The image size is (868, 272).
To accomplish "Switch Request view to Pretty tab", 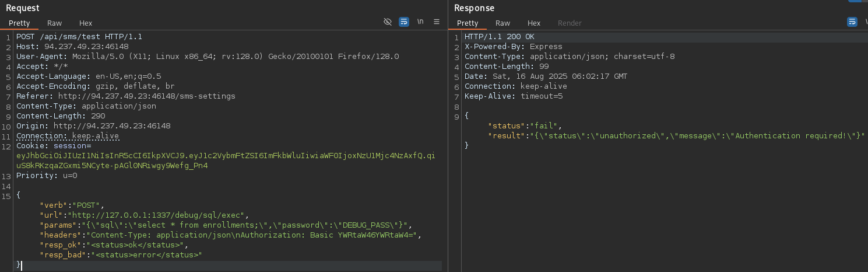I will tap(19, 23).
